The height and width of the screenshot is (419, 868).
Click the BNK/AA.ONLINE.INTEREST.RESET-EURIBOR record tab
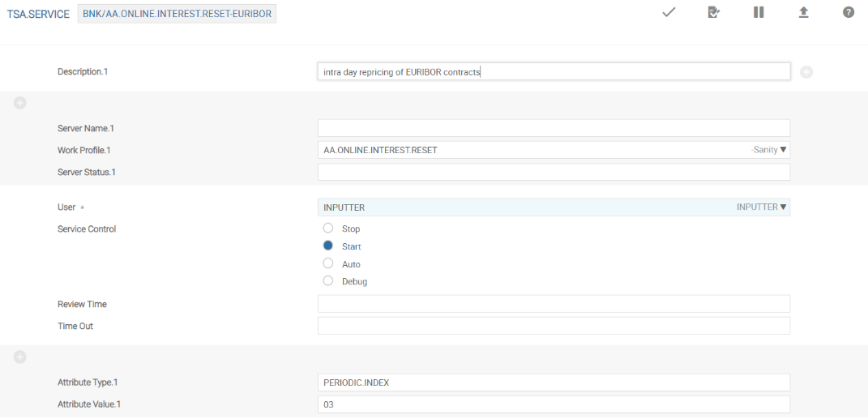pos(177,15)
